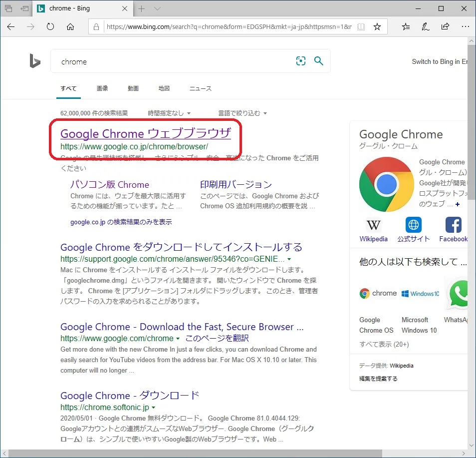476x458 pixels.
Task: Open Google Chrome - ダウンロード softonic result
Action: tap(130, 396)
